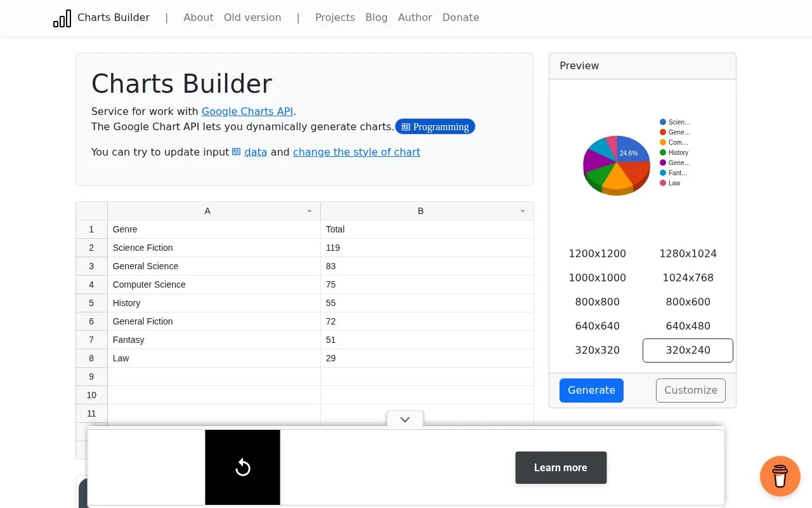
Task: Click the blue Programming badge
Action: click(435, 126)
